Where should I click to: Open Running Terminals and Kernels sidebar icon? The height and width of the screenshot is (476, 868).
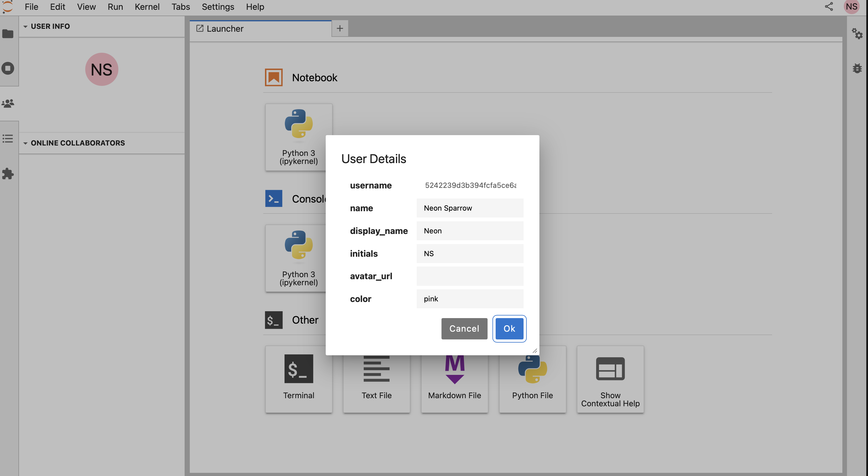click(x=8, y=69)
